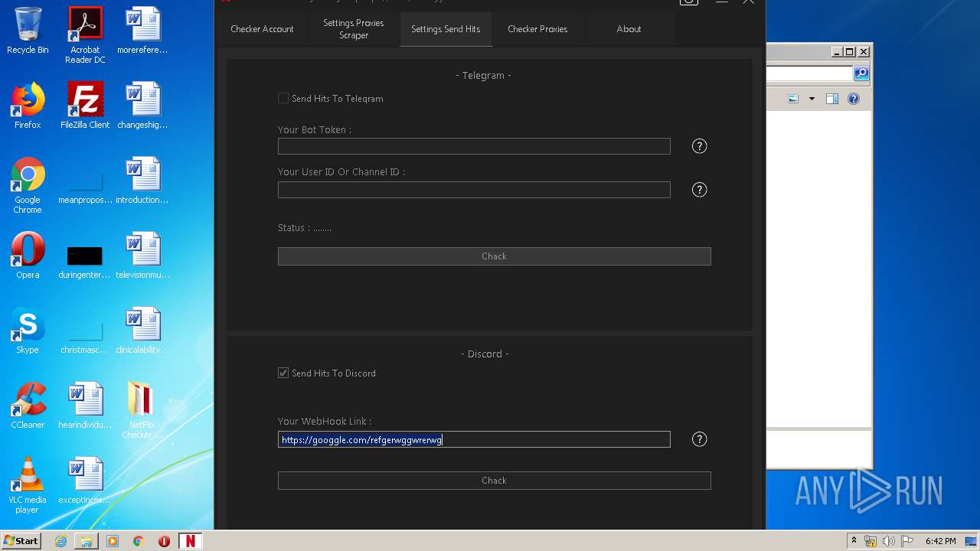
Task: Select CCleaner desktop icon
Action: [x=28, y=406]
